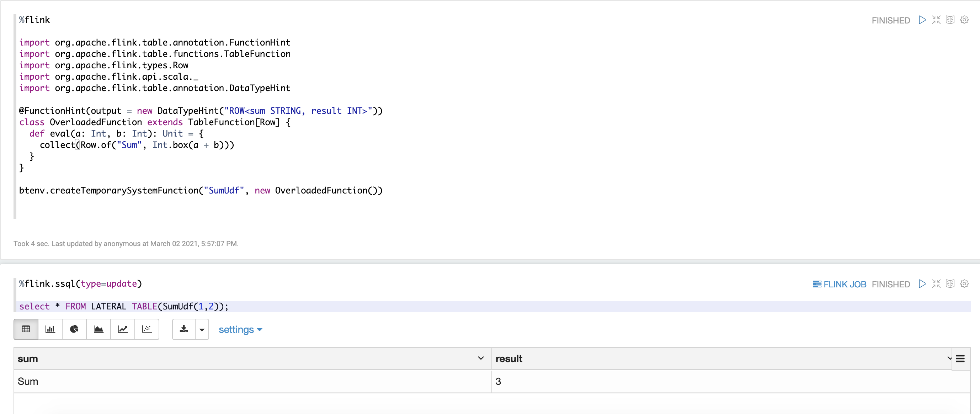Download the result data
Image resolution: width=980 pixels, height=414 pixels.
(184, 329)
